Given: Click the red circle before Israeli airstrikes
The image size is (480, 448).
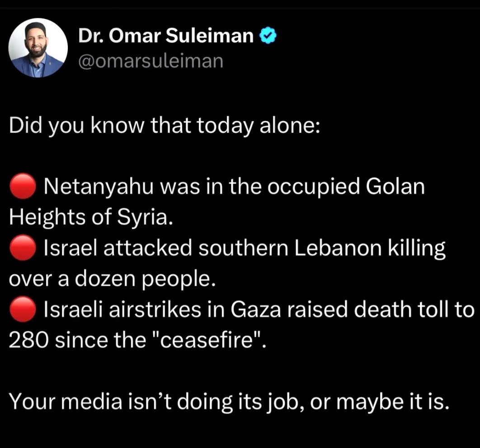Looking at the screenshot, I should pos(22,310).
